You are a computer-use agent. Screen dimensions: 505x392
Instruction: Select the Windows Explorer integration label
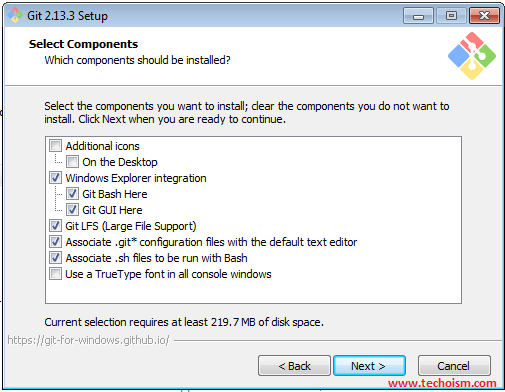(x=136, y=178)
